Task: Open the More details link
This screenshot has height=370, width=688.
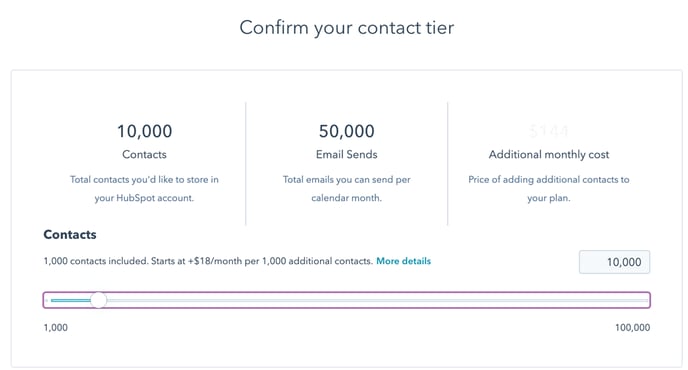Action: click(403, 261)
